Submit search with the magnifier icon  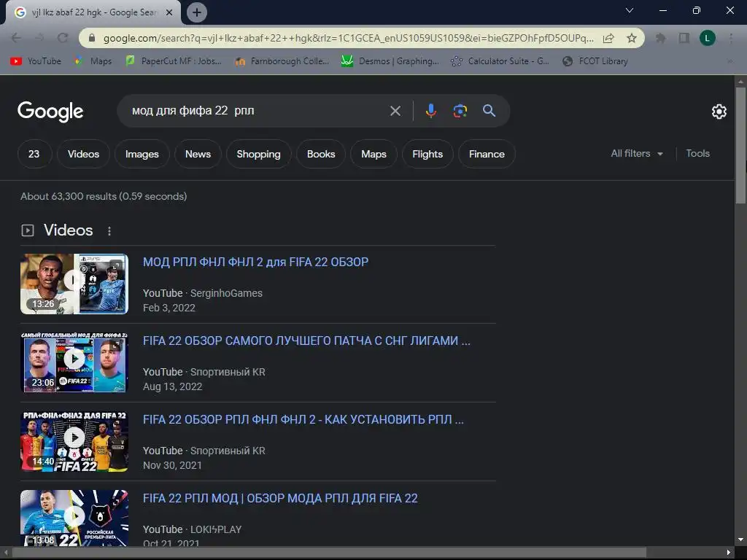click(x=489, y=111)
